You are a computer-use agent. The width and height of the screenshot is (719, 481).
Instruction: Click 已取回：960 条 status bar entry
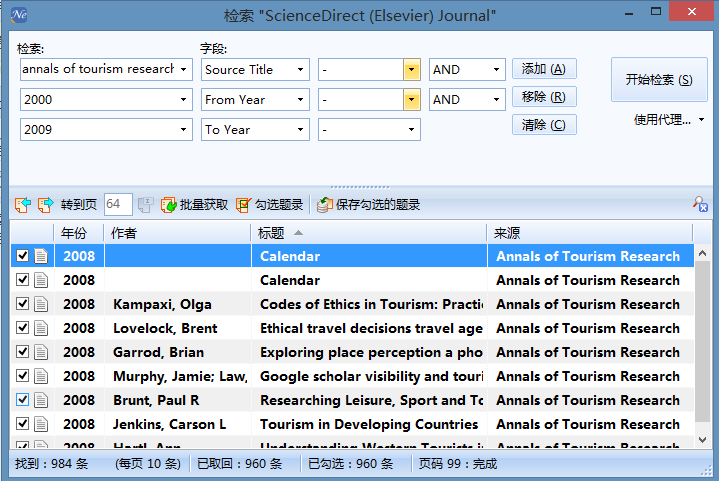pos(239,464)
